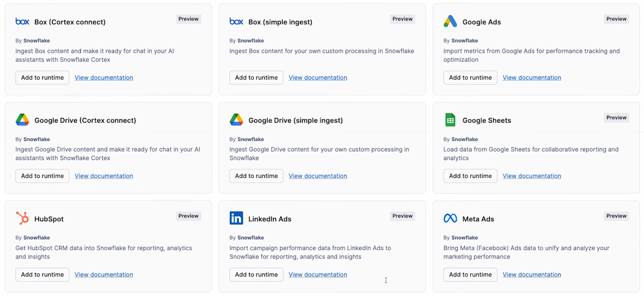This screenshot has width=644, height=296.
Task: Add Meta Ads to runtime
Action: (470, 275)
